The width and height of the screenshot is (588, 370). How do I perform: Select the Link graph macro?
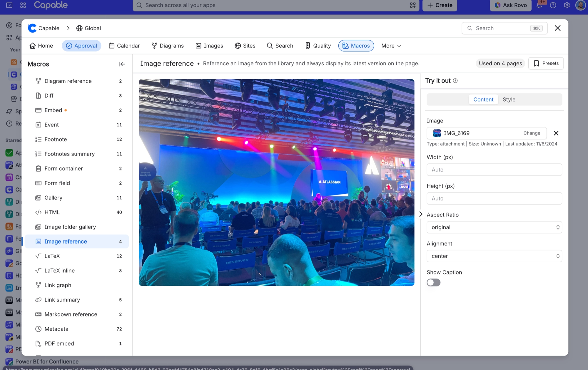(77, 285)
